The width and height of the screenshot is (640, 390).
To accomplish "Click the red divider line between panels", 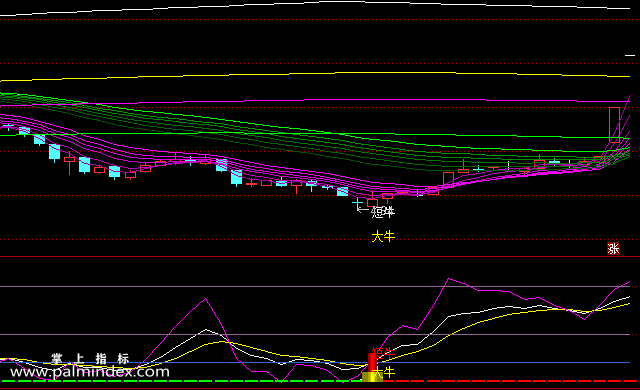I will pyautogui.click(x=320, y=257).
